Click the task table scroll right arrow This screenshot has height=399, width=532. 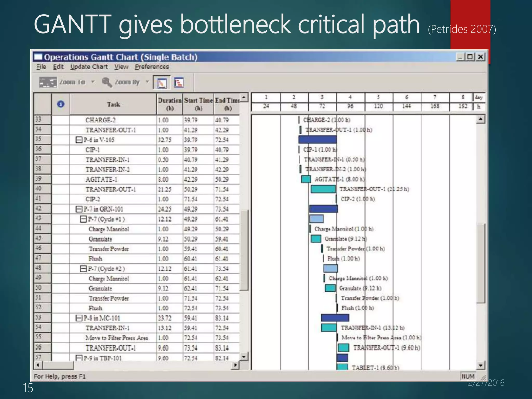[x=235, y=365]
